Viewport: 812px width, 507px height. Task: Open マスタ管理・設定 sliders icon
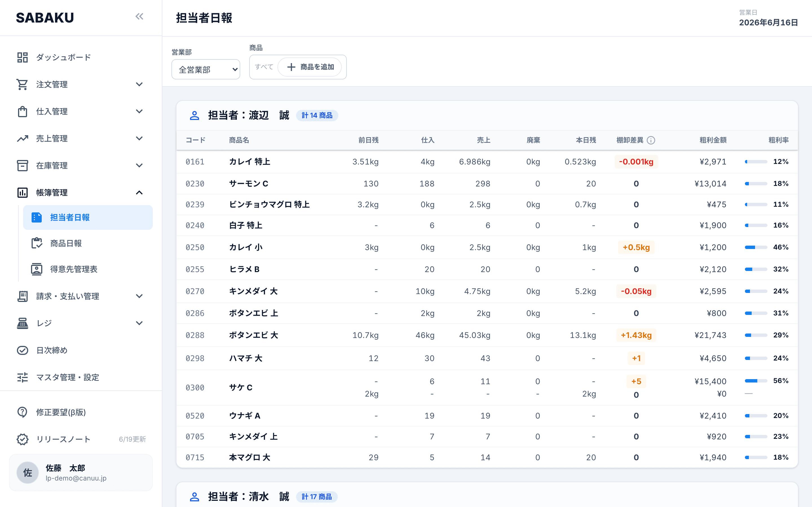23,377
